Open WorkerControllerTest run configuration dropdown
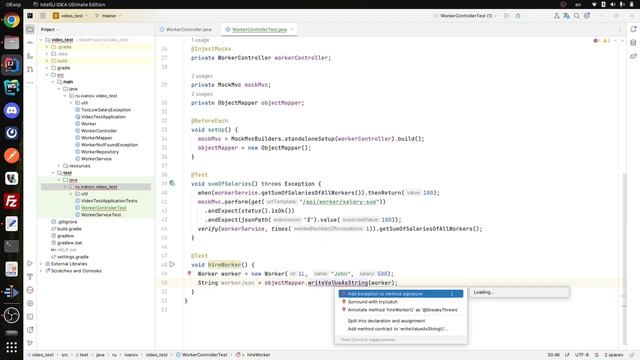Image resolution: width=640 pixels, height=360 pixels. [466, 16]
